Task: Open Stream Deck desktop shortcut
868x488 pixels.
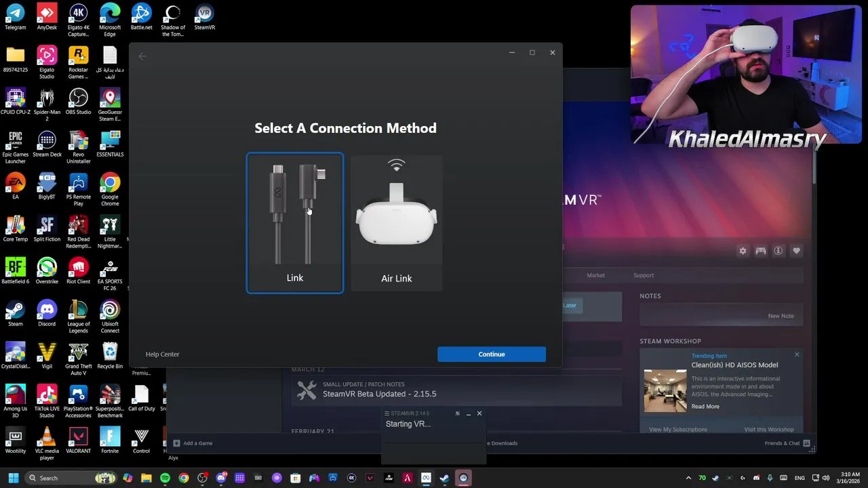Action: [47, 144]
